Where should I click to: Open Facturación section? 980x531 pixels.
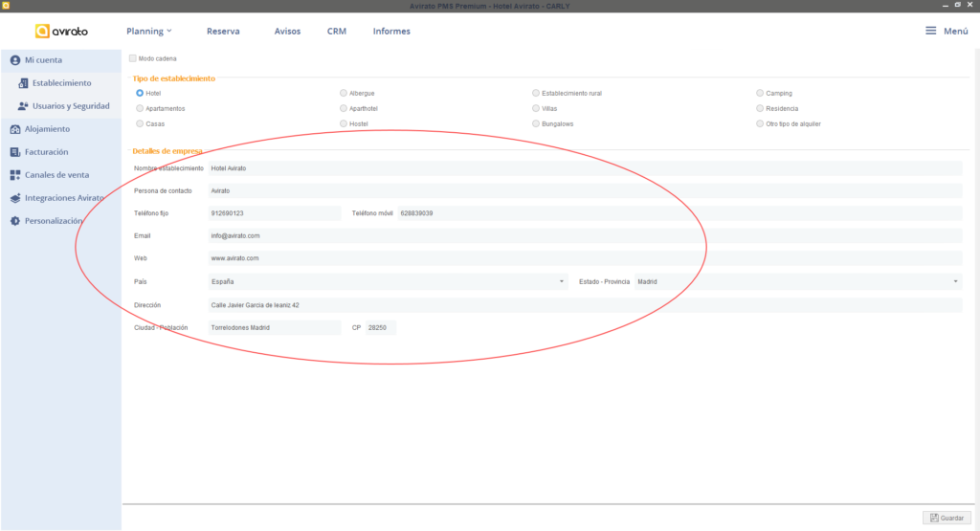[x=60, y=152]
